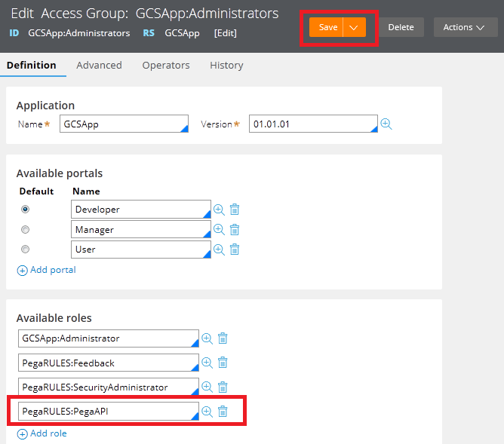Switch to the Operators tab
The image size is (504, 444).
(x=166, y=65)
